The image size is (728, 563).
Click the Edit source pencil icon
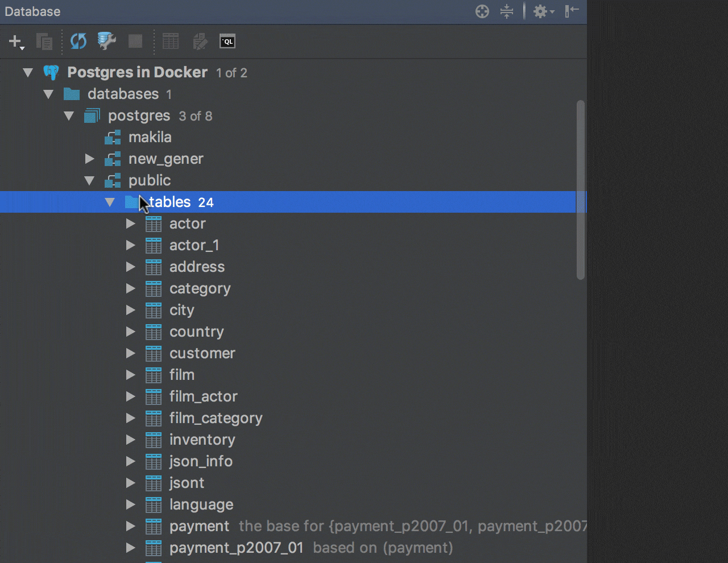[x=200, y=41]
